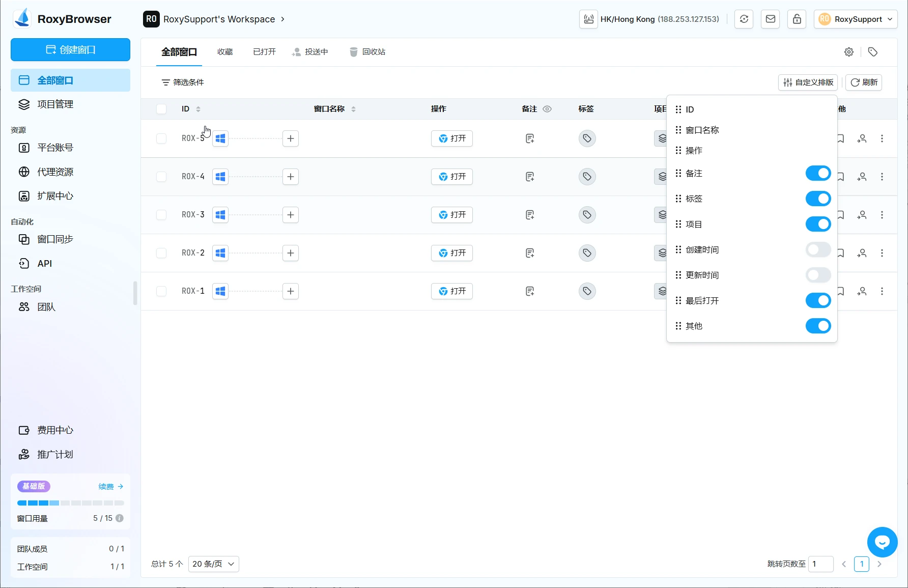This screenshot has width=908, height=588.
Task: Expand RoxySupport's Workspace switcher
Action: [214, 19]
